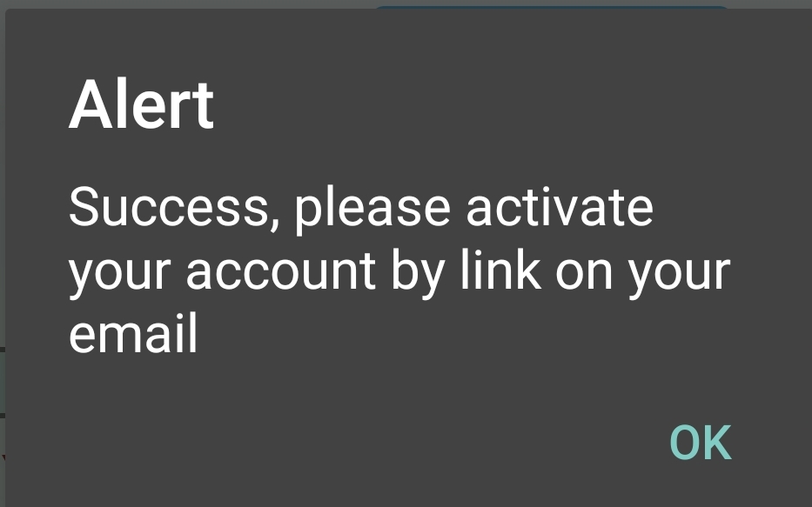Click the word account in the message
The width and height of the screenshot is (812, 507).
point(280,271)
